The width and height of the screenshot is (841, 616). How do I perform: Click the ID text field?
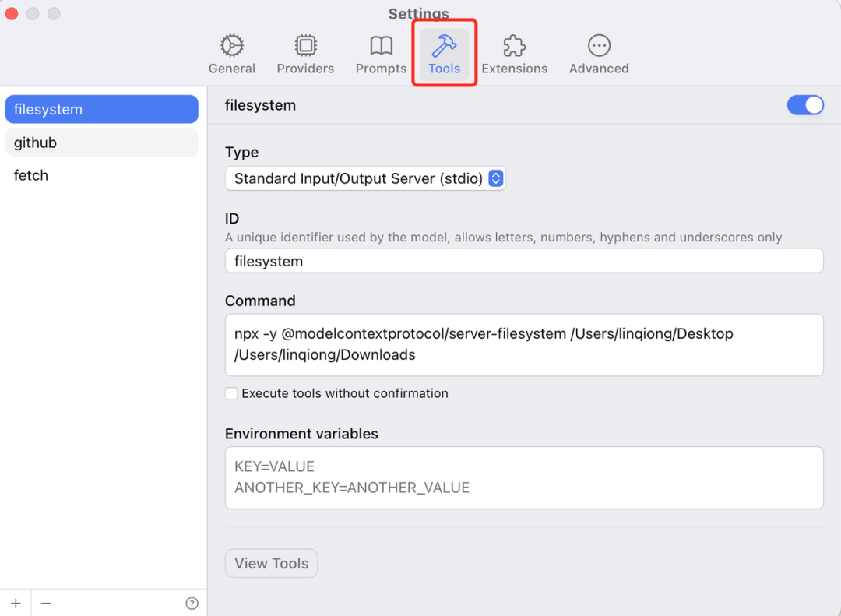click(523, 261)
